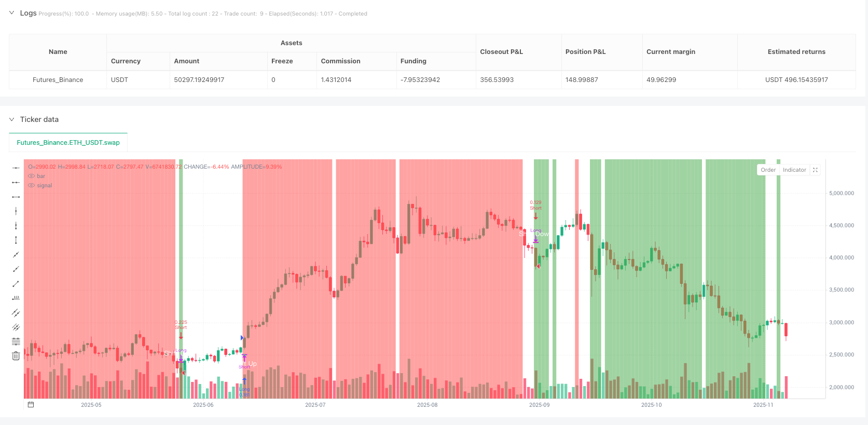Click the 2,000.000 price axis label
This screenshot has width=868, height=425.
tap(842, 387)
